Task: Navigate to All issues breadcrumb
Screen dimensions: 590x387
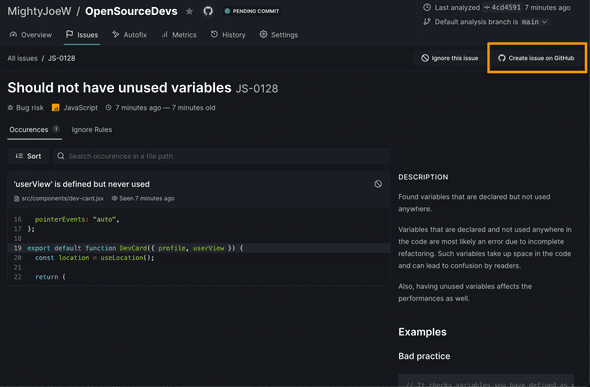Action: 23,58
